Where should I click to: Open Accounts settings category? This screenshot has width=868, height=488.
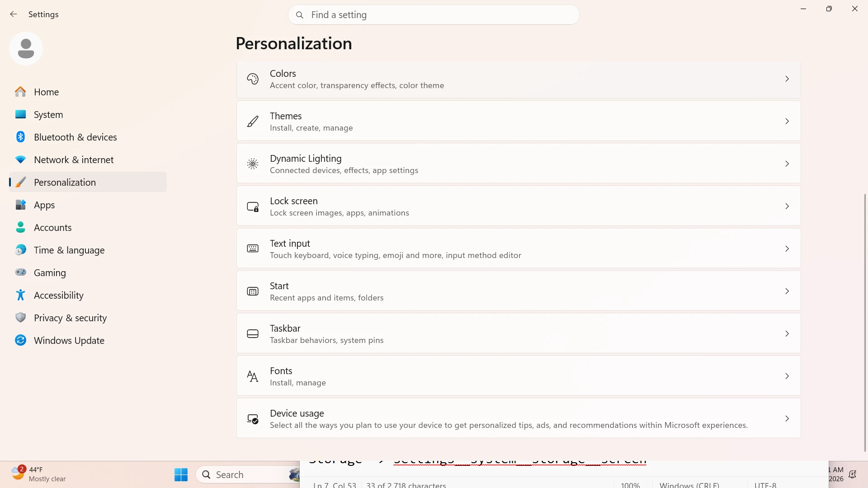click(x=88, y=227)
